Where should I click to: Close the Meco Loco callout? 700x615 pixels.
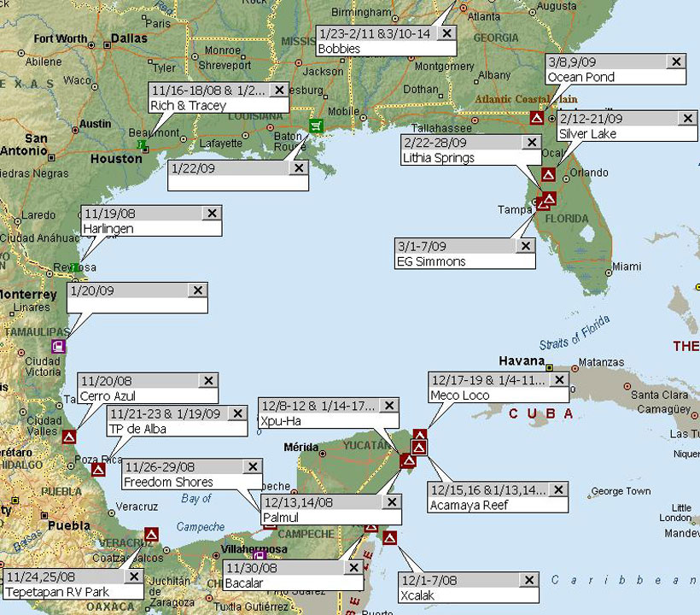[x=559, y=380]
